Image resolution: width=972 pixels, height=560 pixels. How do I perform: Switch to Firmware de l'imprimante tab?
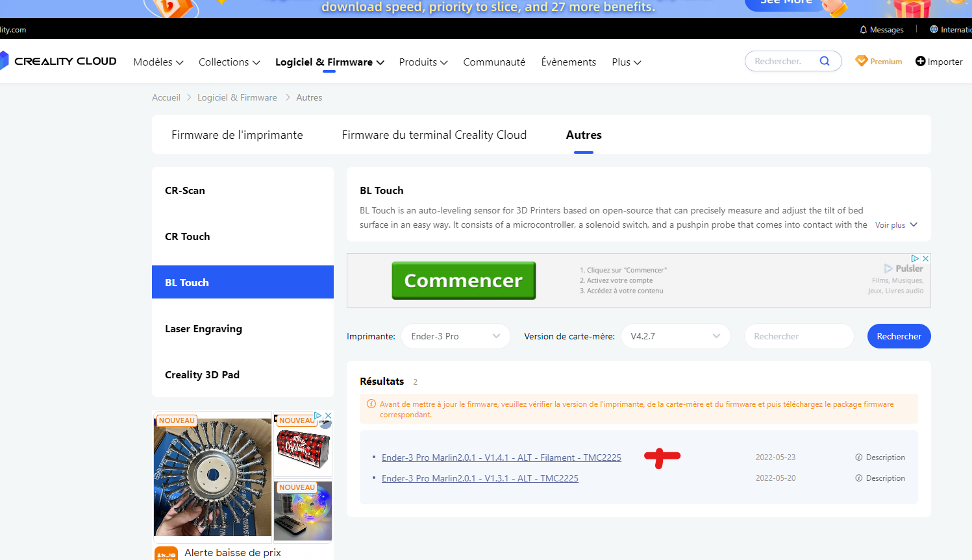click(237, 135)
